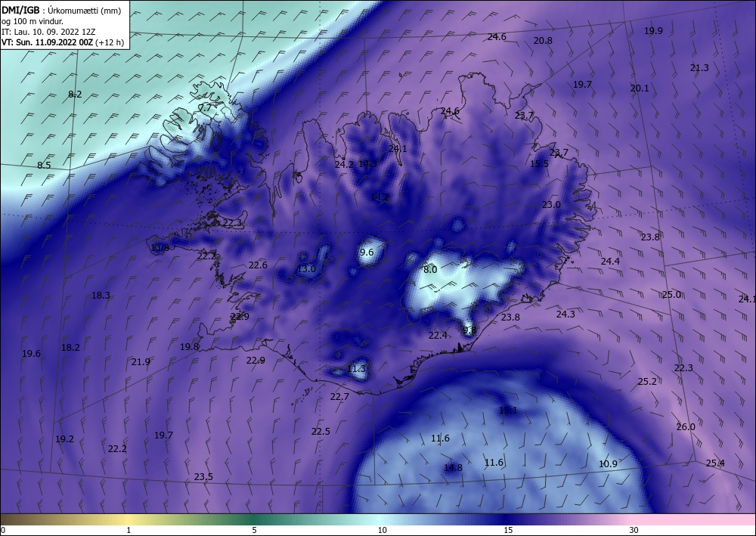Viewport: 756px width, 536px height.
Task: Select the map value 25.4
Action: [715, 463]
